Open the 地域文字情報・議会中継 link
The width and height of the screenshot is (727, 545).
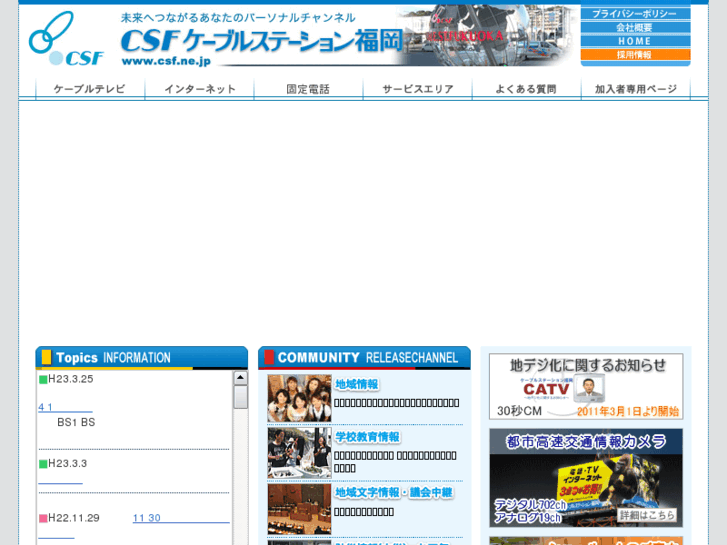394,493
